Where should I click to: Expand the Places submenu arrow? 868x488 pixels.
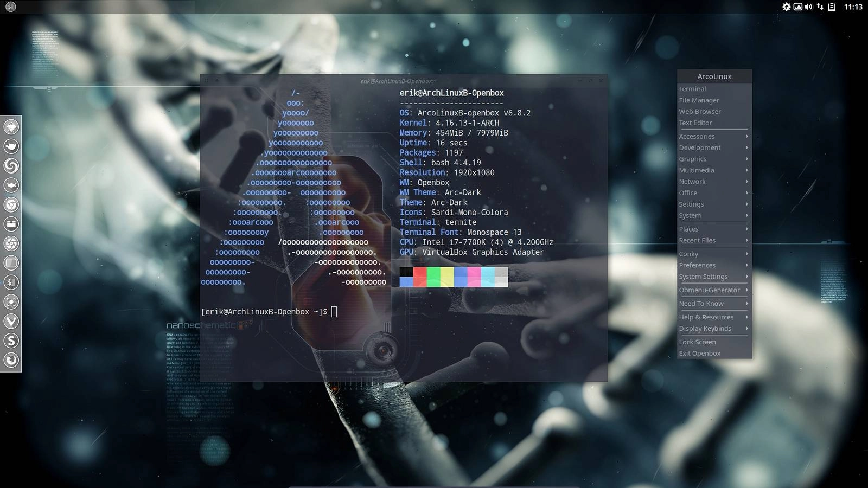click(747, 229)
